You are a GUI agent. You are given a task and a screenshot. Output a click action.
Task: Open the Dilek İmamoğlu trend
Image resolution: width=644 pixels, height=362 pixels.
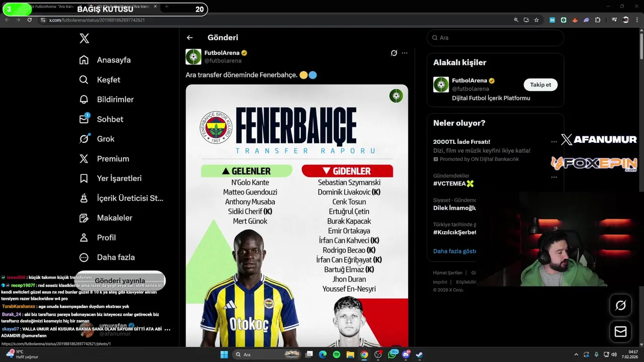click(454, 208)
